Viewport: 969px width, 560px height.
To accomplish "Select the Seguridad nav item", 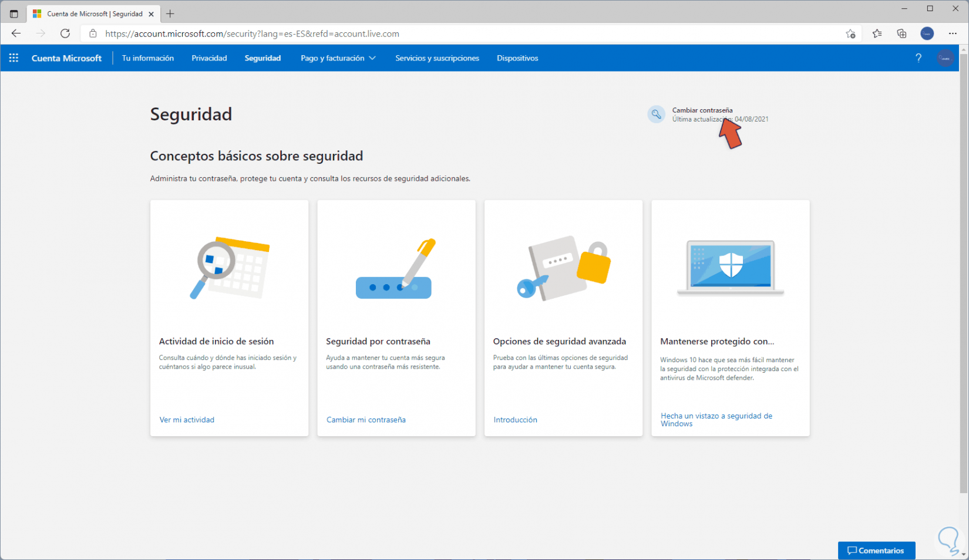I will click(263, 58).
